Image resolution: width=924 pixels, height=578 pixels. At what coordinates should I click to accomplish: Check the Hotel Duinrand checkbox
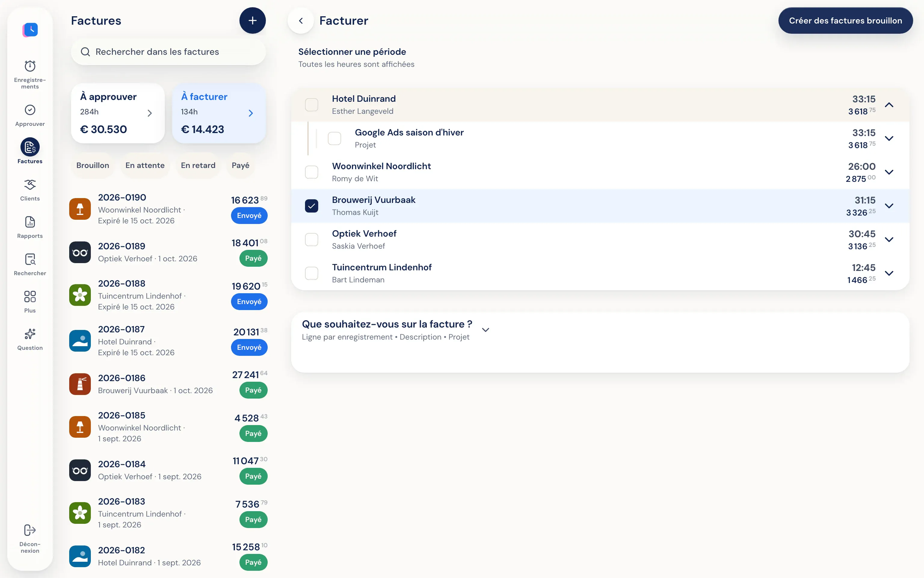coord(312,105)
